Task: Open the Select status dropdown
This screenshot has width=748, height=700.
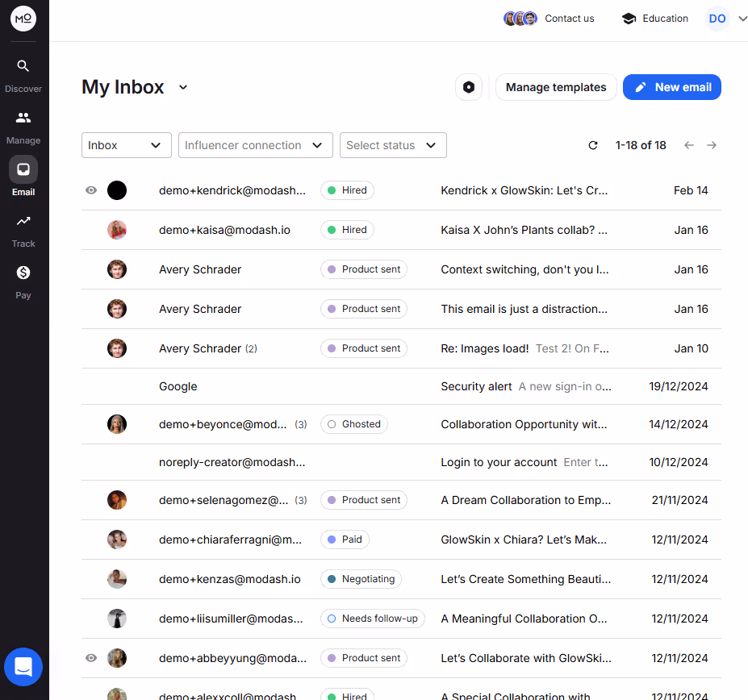Action: point(393,145)
